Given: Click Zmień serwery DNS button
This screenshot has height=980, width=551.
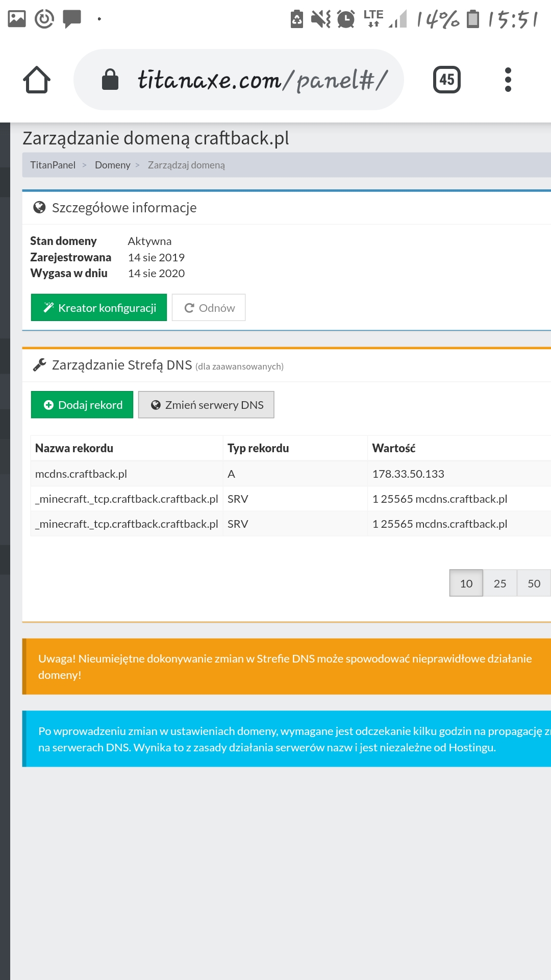Looking at the screenshot, I should [206, 405].
